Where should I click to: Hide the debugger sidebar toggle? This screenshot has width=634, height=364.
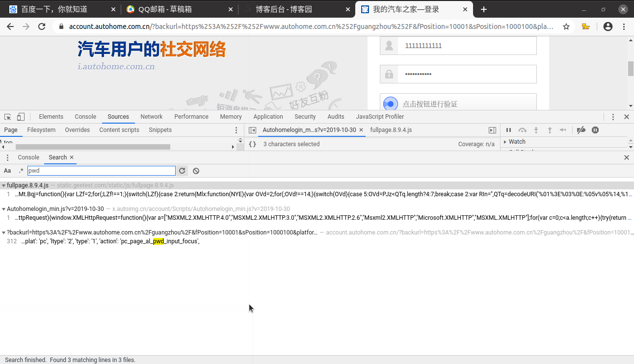coord(492,130)
